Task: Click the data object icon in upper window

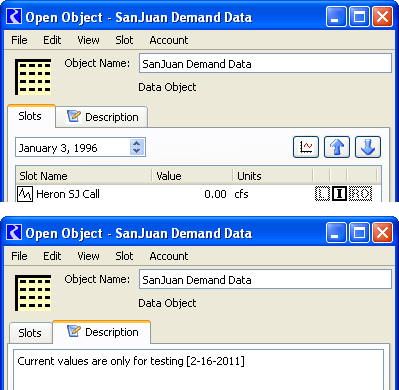Action: pos(33,77)
